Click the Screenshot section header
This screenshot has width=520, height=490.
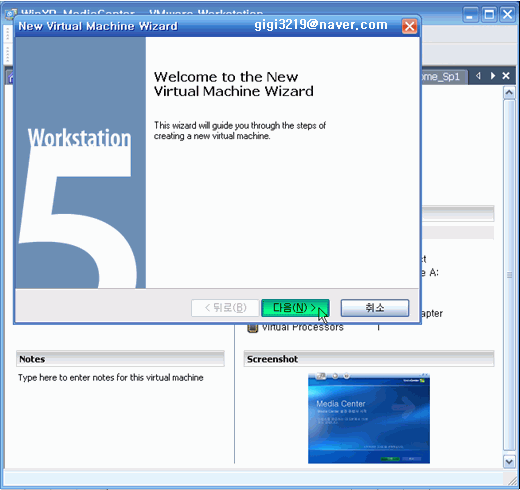(369, 359)
